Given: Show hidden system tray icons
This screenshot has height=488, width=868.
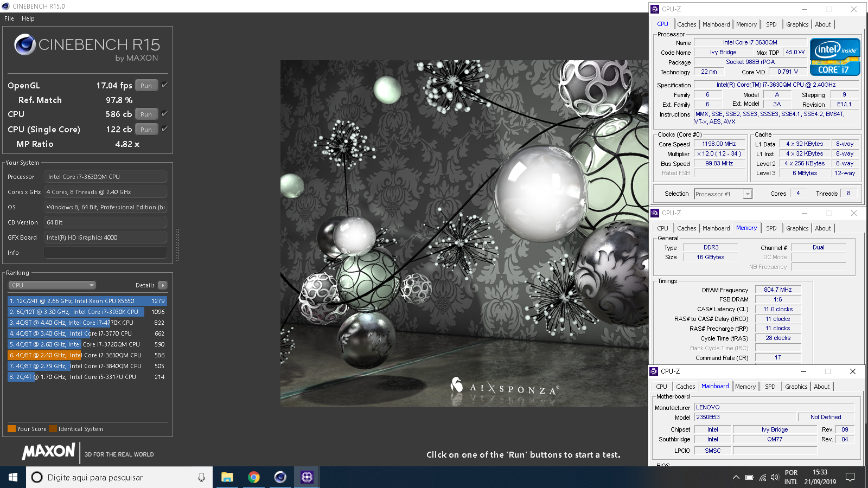Looking at the screenshot, I should coord(736,478).
